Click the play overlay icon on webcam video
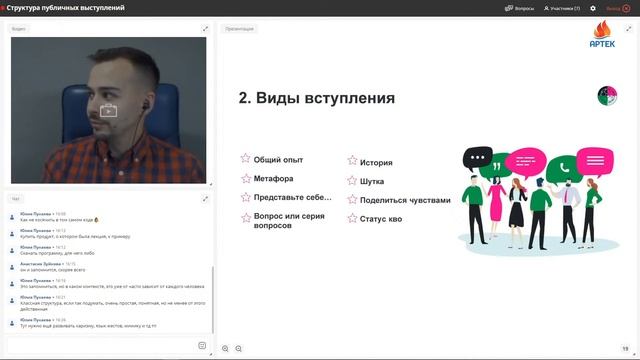640x360 pixels. pyautogui.click(x=108, y=111)
